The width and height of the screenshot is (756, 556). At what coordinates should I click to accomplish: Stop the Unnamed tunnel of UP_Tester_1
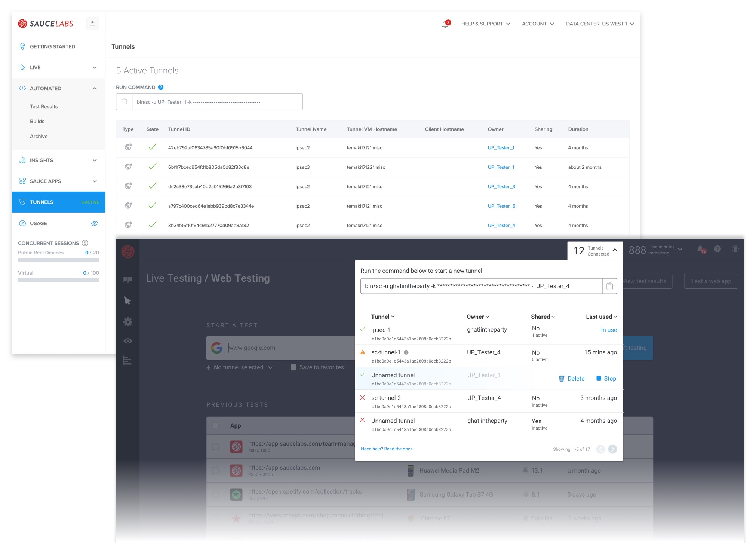pyautogui.click(x=606, y=379)
